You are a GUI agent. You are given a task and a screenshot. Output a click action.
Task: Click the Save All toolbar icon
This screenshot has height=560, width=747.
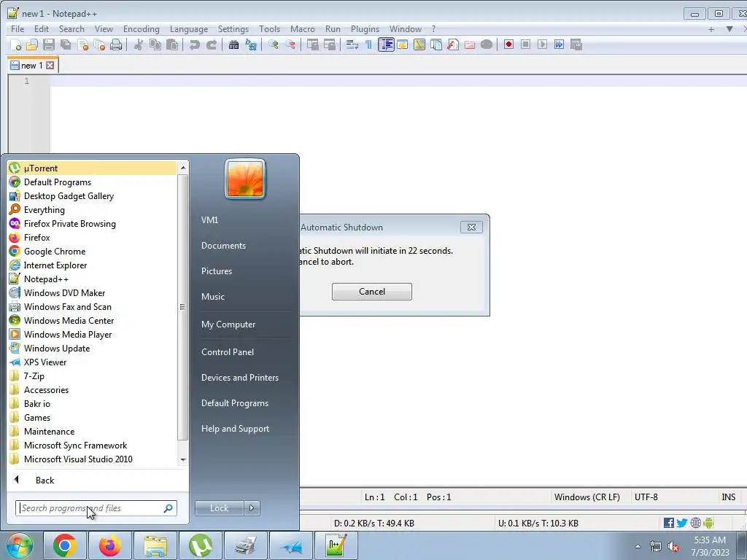click(x=66, y=44)
